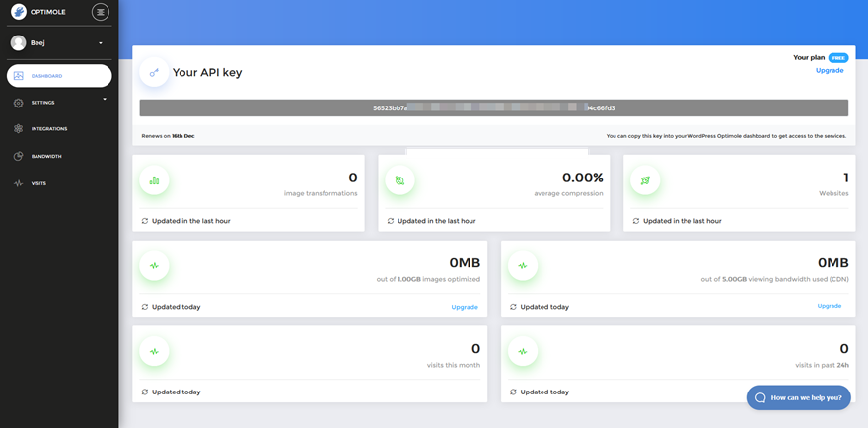Click the 'visits this month' label

pos(454,365)
